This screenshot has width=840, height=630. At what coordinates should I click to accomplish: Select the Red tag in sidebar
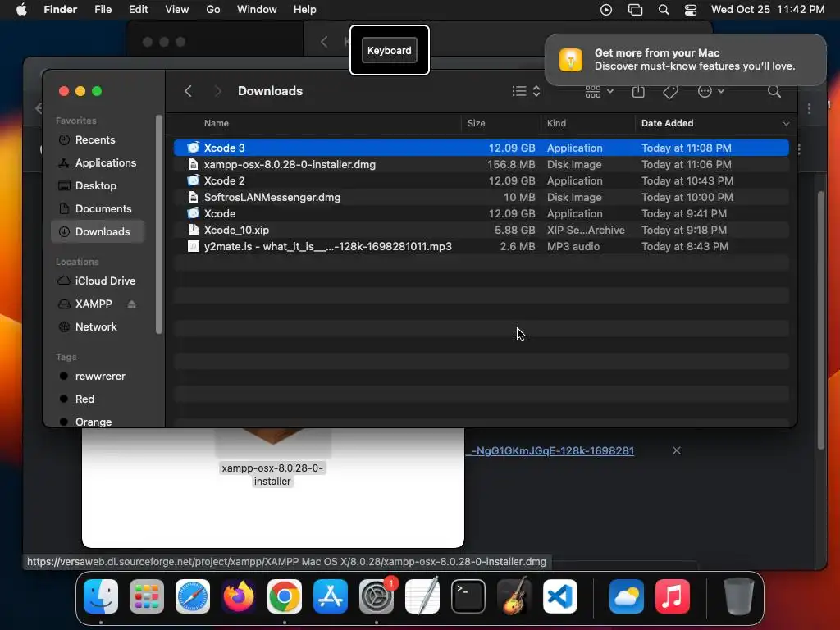(98, 399)
